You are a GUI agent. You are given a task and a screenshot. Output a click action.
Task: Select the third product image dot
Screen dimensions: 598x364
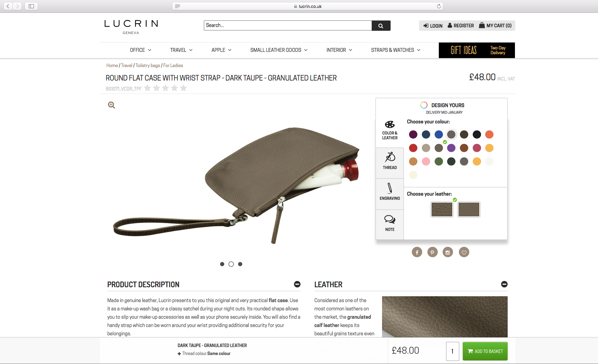(x=240, y=264)
